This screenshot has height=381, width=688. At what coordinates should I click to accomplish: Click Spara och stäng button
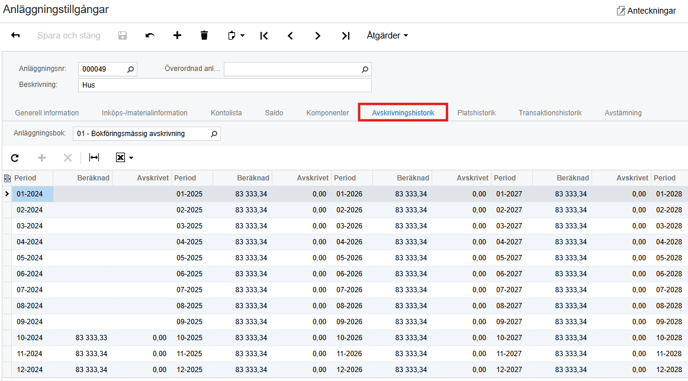tap(69, 36)
